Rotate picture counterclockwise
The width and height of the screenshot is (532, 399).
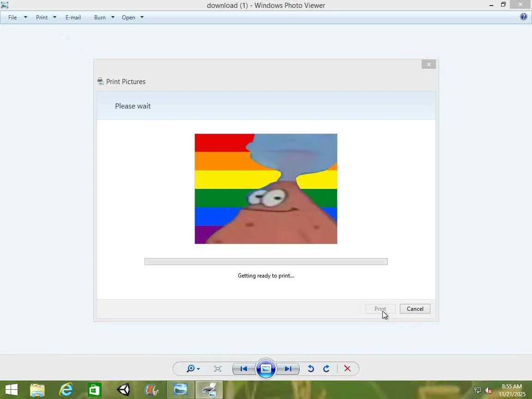[x=310, y=369]
